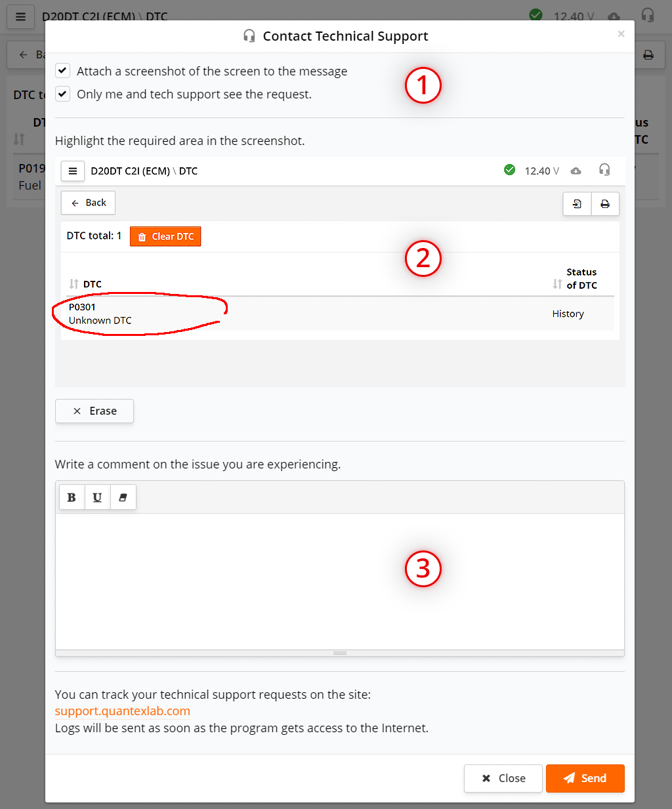Screen dimensions: 672x809
Task: Click the green connection status checkmark
Action: [x=535, y=14]
